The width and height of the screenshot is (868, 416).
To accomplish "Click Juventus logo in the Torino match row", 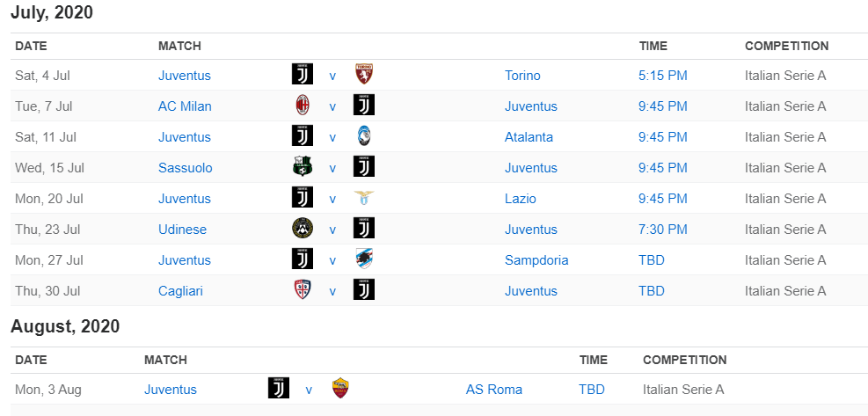I will [302, 75].
